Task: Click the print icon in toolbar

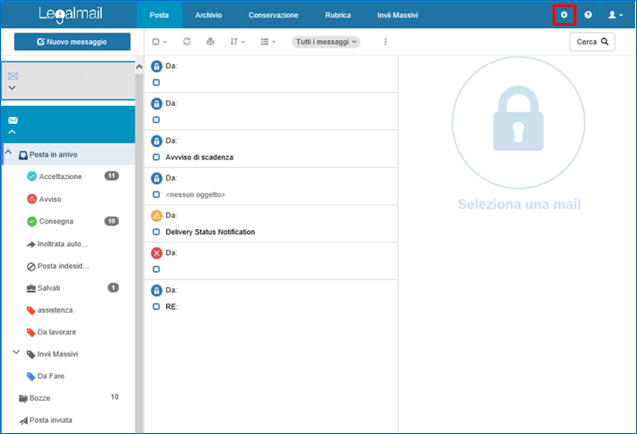Action: pyautogui.click(x=210, y=42)
